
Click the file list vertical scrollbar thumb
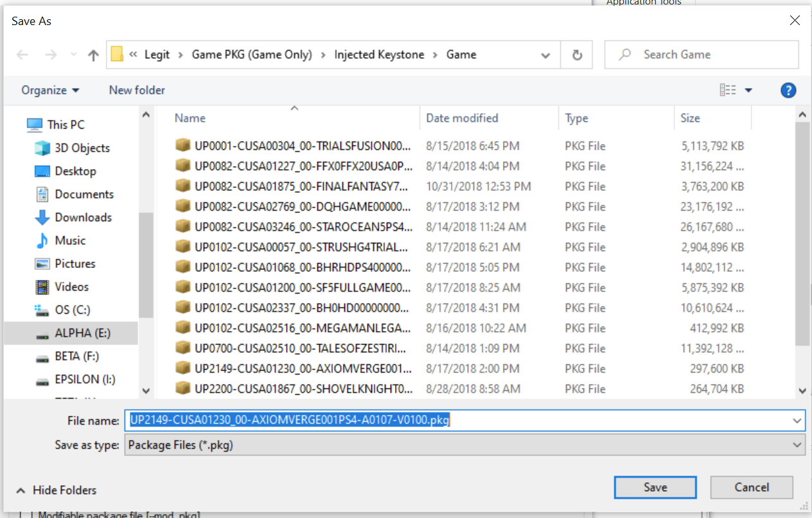pos(802,234)
